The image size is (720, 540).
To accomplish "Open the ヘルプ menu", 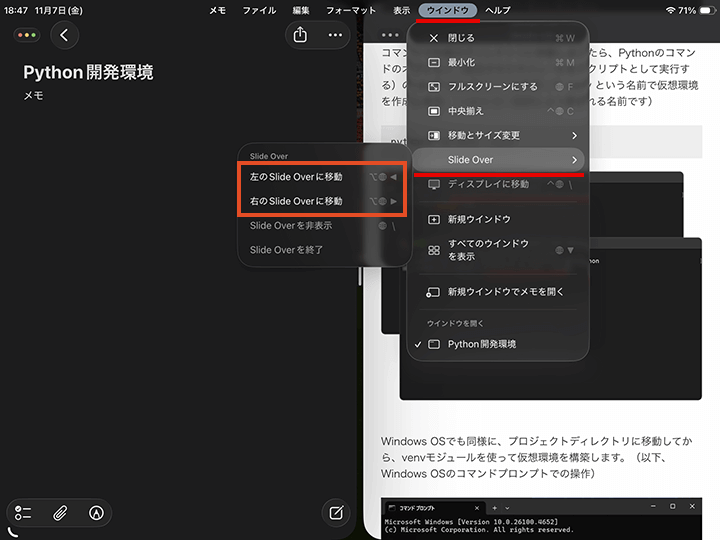I will click(x=498, y=10).
